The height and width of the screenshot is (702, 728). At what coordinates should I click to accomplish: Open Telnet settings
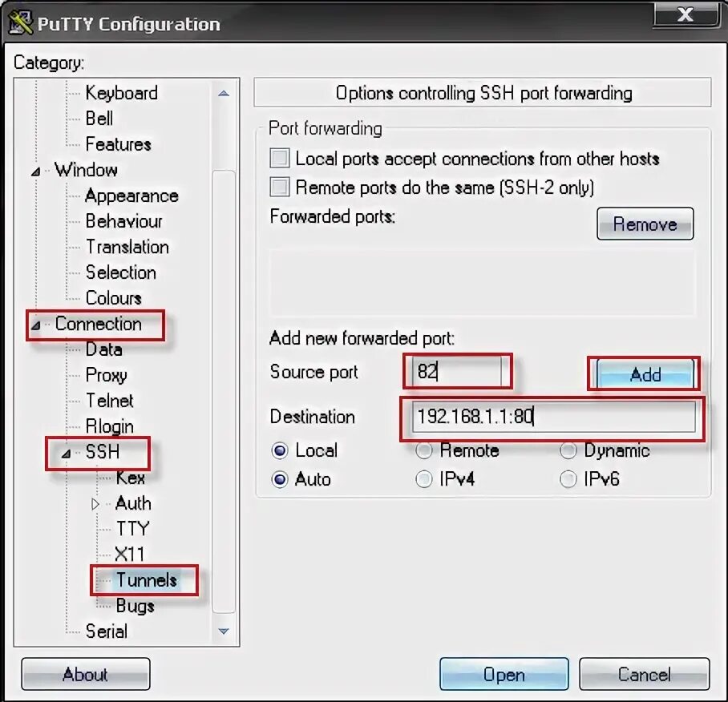[x=110, y=401]
